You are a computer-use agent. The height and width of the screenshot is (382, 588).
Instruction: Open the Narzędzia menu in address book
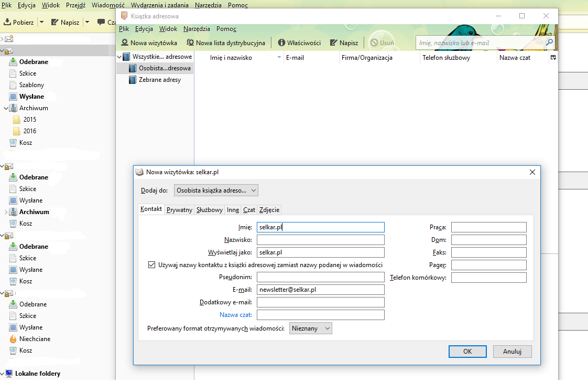(x=197, y=29)
